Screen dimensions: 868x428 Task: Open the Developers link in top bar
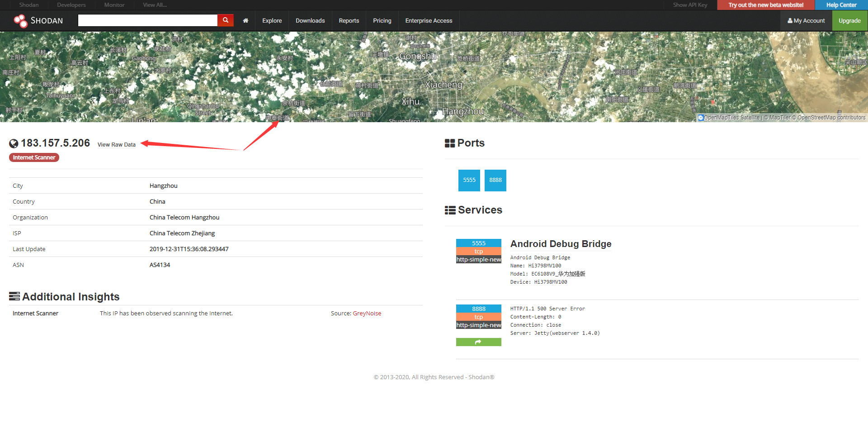coord(71,5)
